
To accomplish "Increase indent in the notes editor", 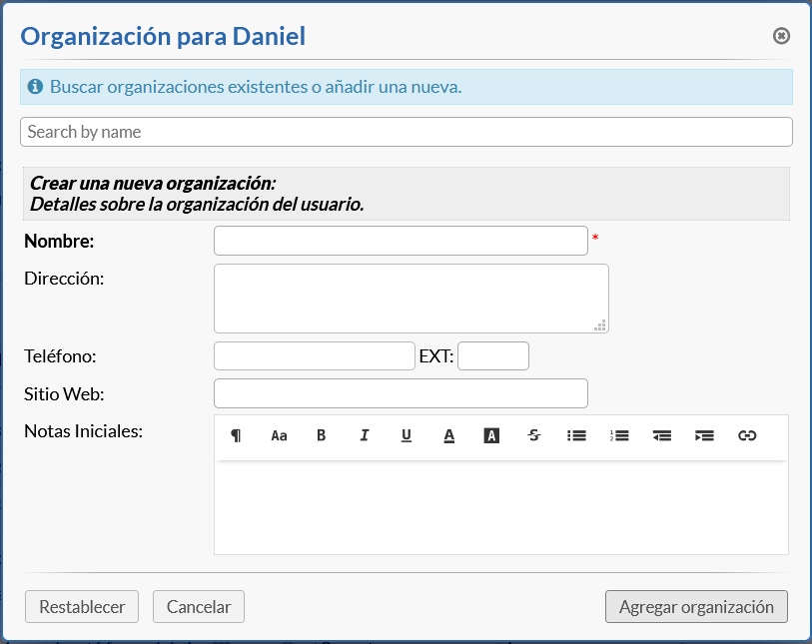I will (x=704, y=435).
